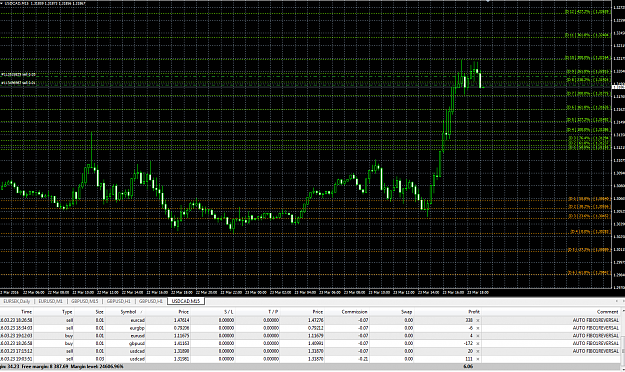Click the buy type cell in eurusd row
Image resolution: width=625 pixels, height=372 pixels.
pyautogui.click(x=69, y=336)
